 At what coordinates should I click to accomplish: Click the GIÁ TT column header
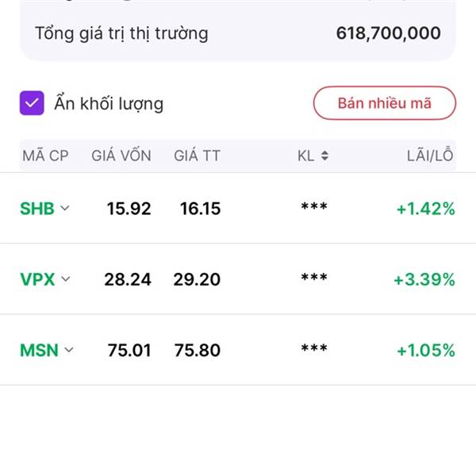[197, 156]
